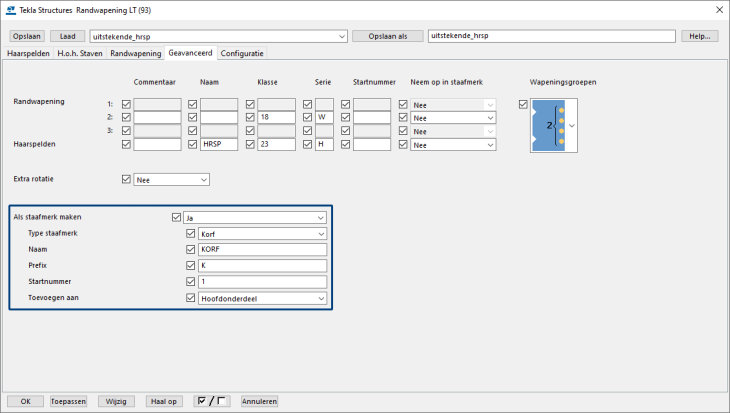Image resolution: width=730 pixels, height=413 pixels.
Task: Expand the Type staafmerk Korf dropdown
Action: pyautogui.click(x=262, y=233)
